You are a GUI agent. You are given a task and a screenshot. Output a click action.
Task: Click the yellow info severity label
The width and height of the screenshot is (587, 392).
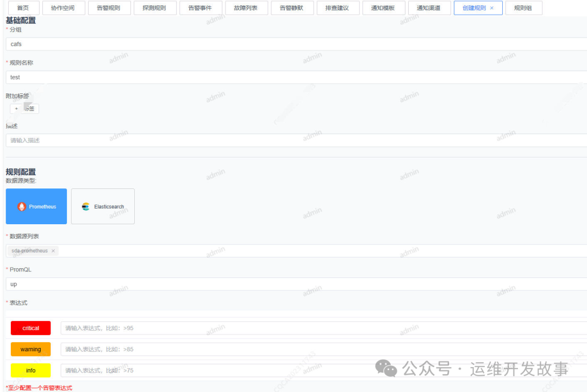[30, 370]
